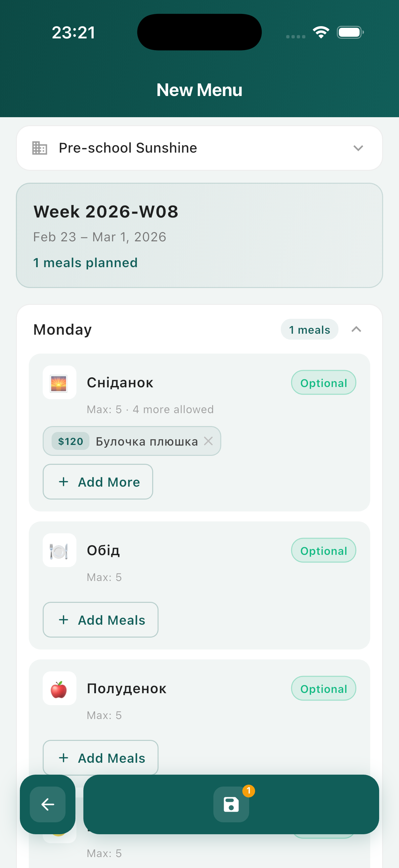
Task: Collapse the Monday section chevron
Action: point(356,329)
